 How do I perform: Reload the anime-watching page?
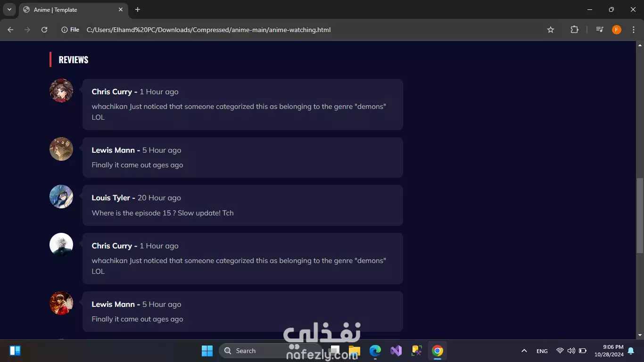[x=44, y=30]
